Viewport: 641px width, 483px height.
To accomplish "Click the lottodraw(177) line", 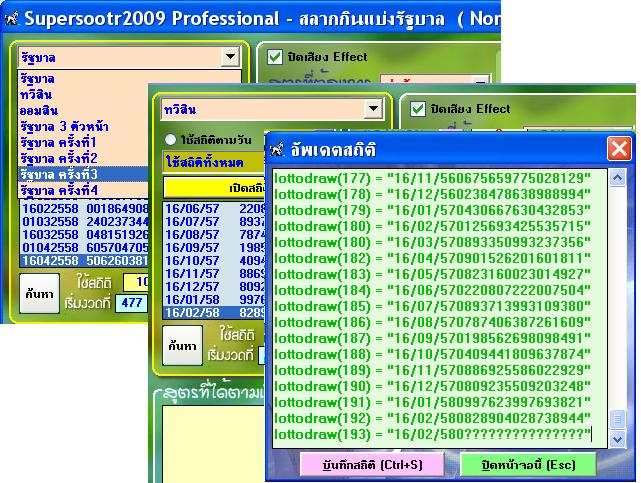I will click(x=432, y=178).
